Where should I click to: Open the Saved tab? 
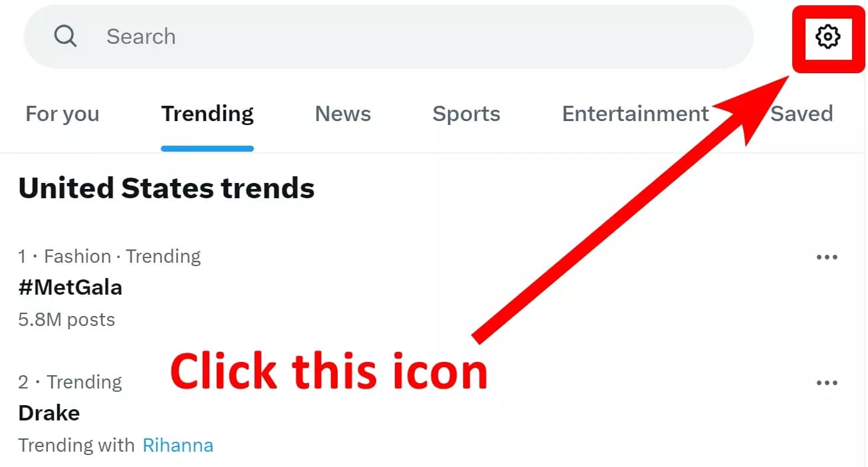coord(802,114)
